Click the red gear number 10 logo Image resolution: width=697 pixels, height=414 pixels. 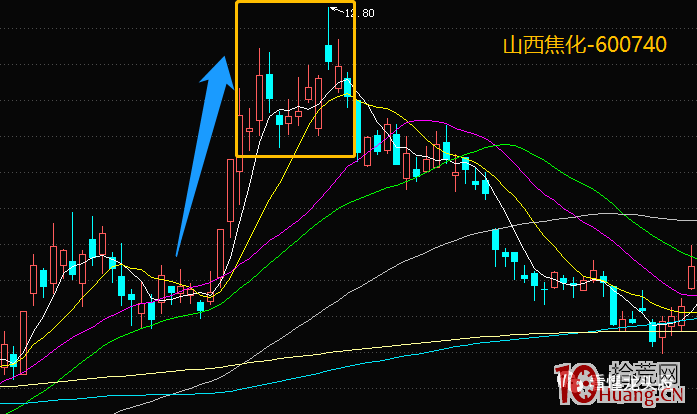pos(576,383)
